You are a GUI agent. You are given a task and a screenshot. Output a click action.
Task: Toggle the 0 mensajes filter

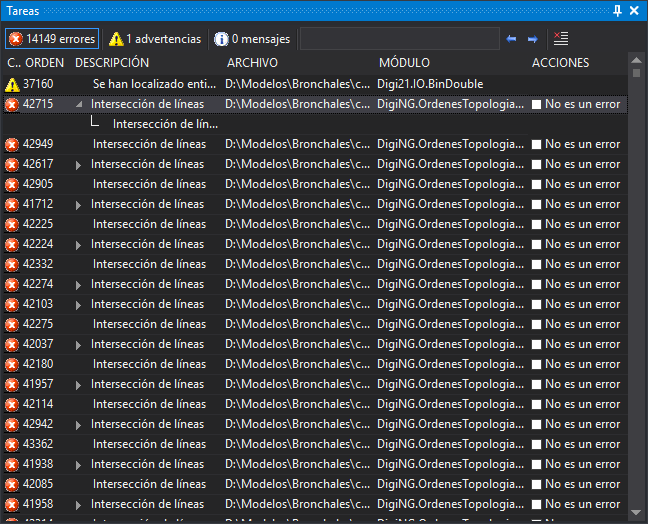click(x=252, y=39)
